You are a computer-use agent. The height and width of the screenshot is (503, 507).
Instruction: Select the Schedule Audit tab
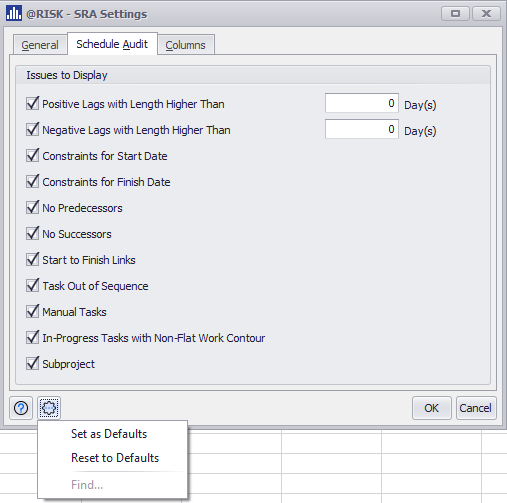tap(112, 44)
